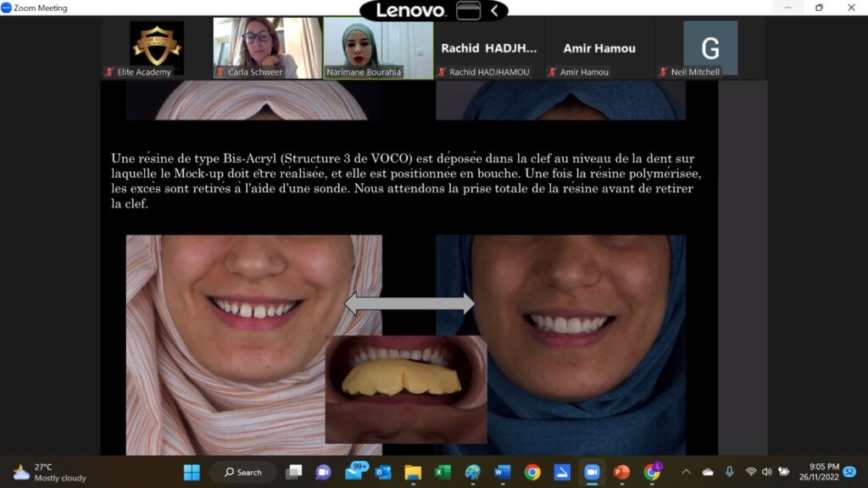The image size is (868, 488).
Task: Click the taskbar Search box
Action: coord(243,472)
